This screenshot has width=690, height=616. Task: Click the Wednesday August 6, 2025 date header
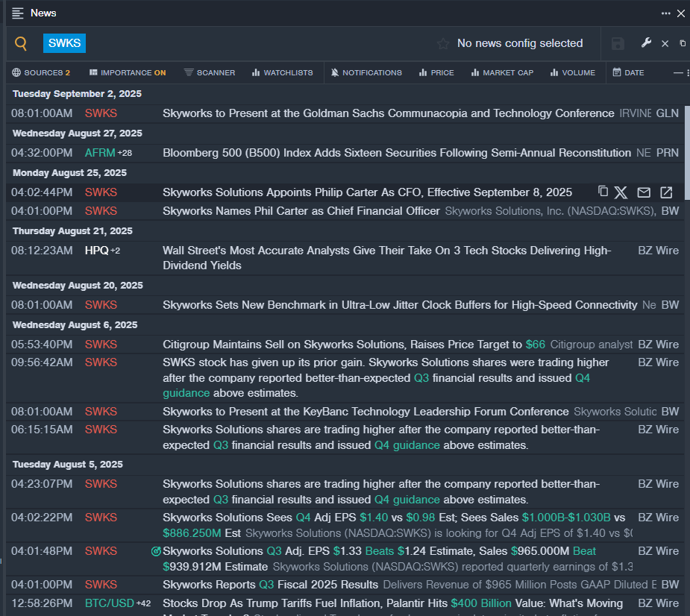(75, 325)
